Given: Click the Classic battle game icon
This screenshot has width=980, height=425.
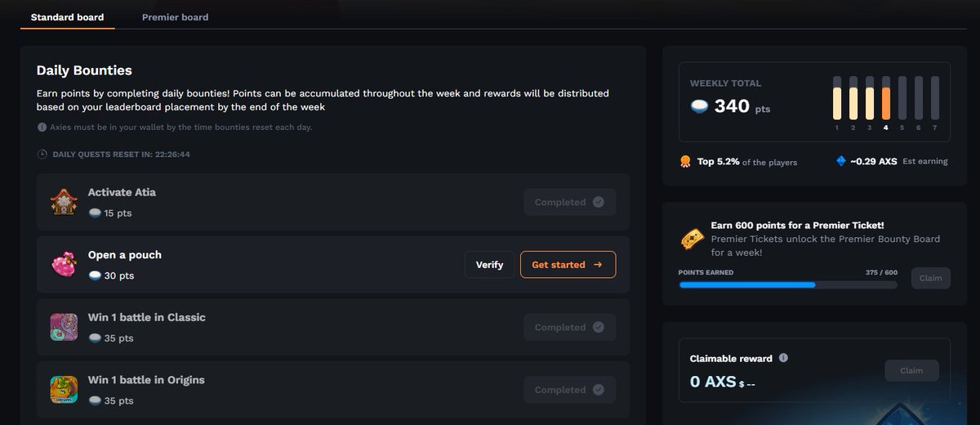Looking at the screenshot, I should coord(64,327).
